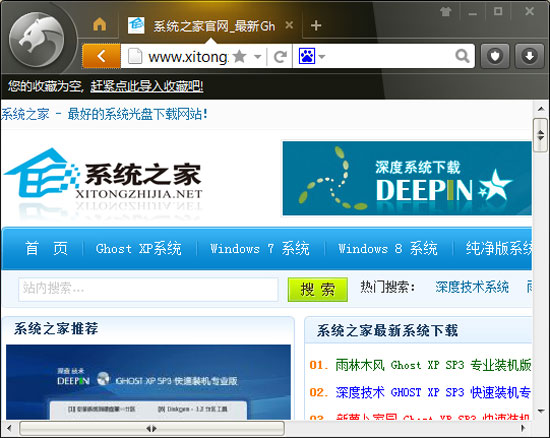This screenshot has width=550, height=438.
Task: Select the Windows 7 系统 menu item
Action: tap(260, 249)
